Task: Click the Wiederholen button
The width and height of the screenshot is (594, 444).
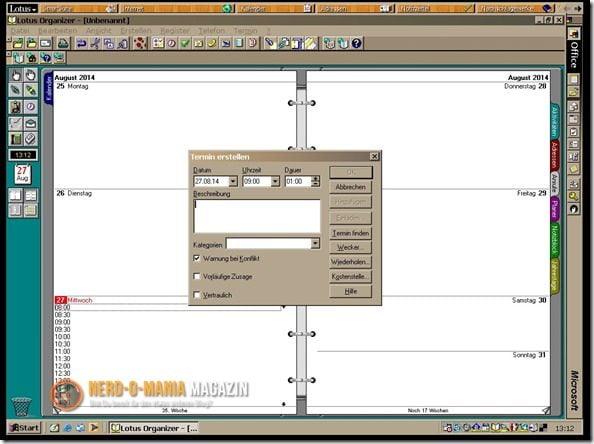Action: point(350,262)
